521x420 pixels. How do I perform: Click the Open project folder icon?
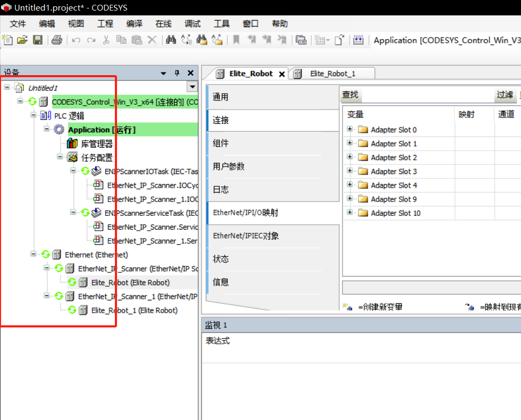point(22,40)
